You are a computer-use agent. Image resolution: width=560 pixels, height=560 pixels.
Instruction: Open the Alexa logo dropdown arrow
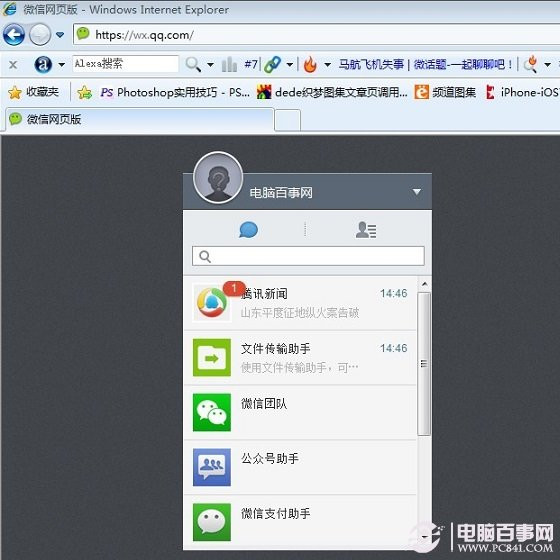pyautogui.click(x=61, y=65)
